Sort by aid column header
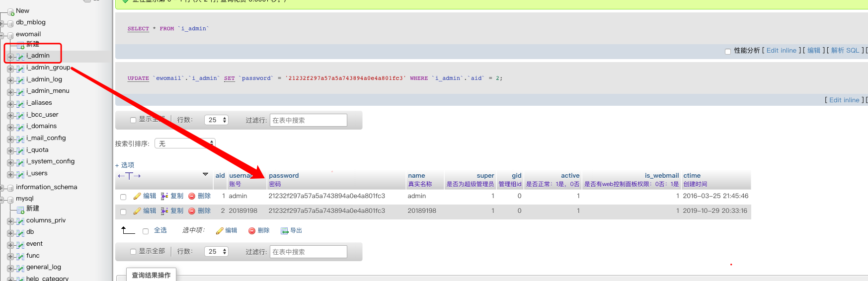The width and height of the screenshot is (868, 281). [220, 176]
